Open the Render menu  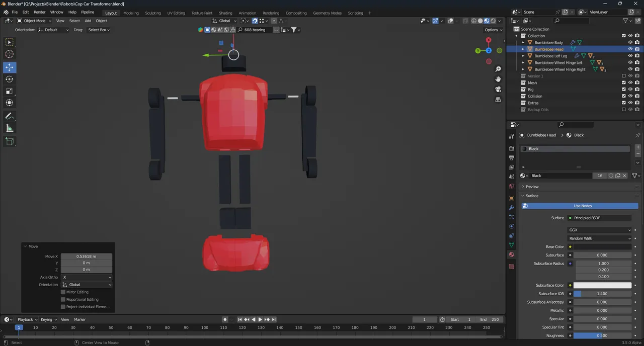point(39,12)
